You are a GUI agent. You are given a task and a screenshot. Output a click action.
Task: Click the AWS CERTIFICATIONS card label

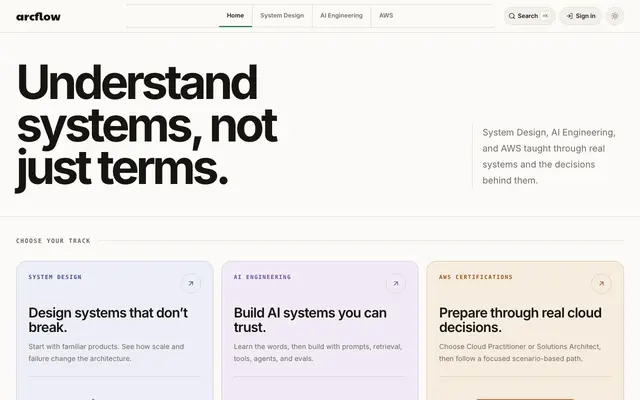[476, 277]
